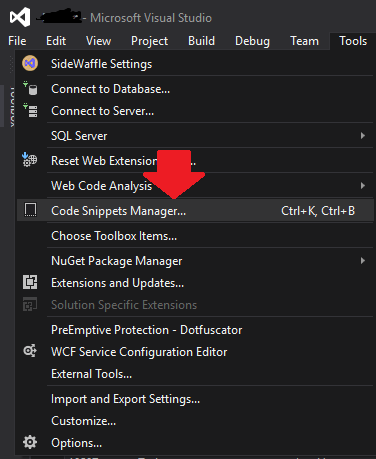This screenshot has width=376, height=459.
Task: Close the Tools menu via its header
Action: coord(353,41)
